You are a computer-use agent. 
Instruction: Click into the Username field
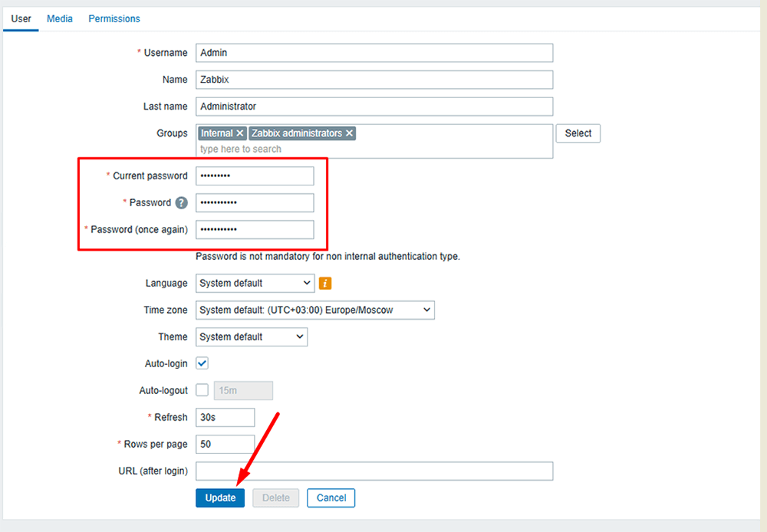(x=374, y=53)
